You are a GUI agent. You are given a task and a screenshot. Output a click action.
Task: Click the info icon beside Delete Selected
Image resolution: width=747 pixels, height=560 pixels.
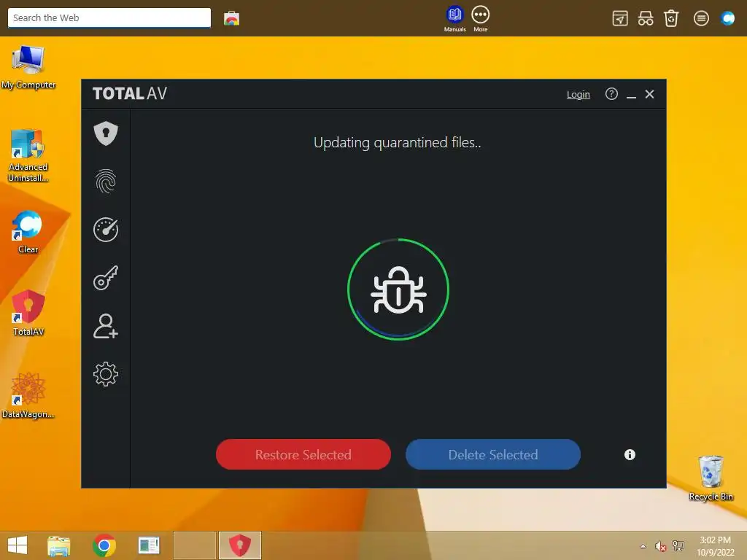630,455
